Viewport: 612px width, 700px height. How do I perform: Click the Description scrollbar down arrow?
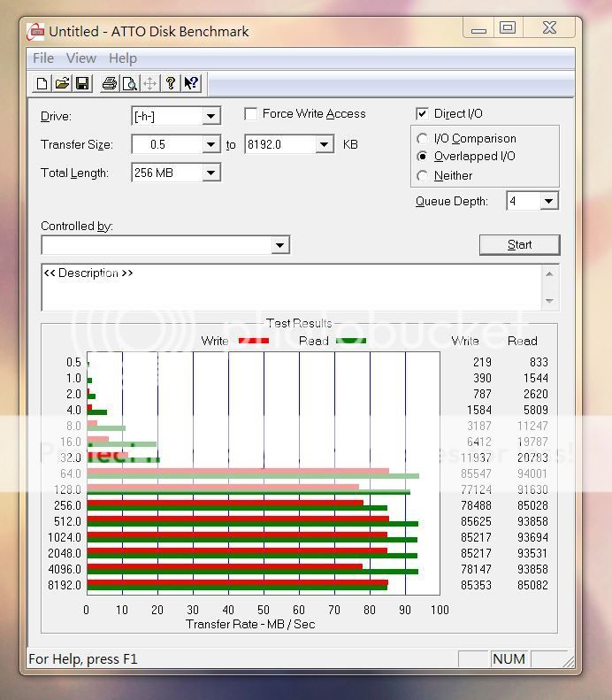click(549, 301)
